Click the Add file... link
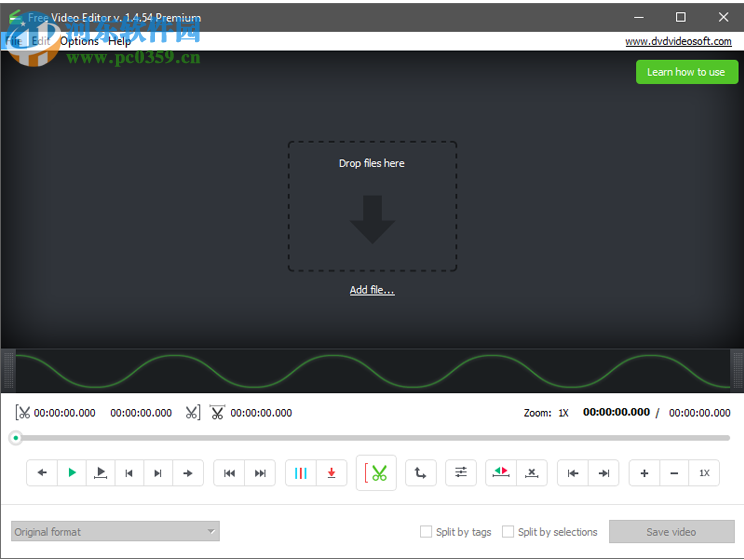The width and height of the screenshot is (744, 560). [372, 290]
